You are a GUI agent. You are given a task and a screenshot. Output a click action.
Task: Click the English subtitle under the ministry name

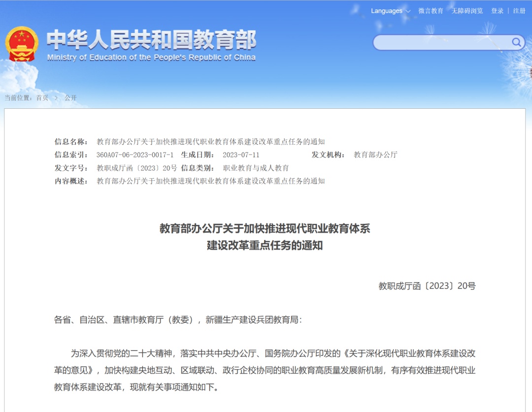(x=150, y=57)
